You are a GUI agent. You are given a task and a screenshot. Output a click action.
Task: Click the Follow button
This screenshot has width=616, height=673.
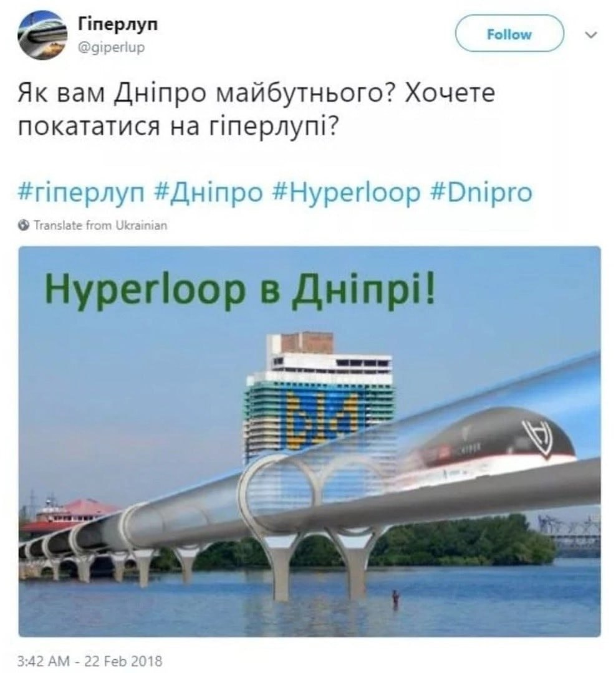tap(509, 34)
